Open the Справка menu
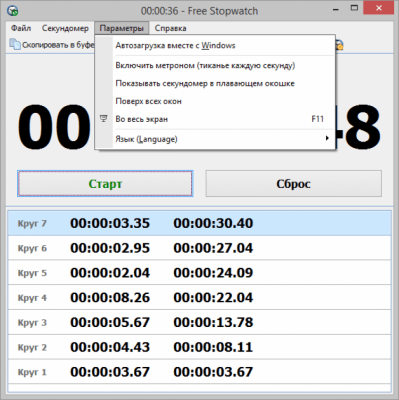Screen dimensions: 399x400 click(x=170, y=28)
